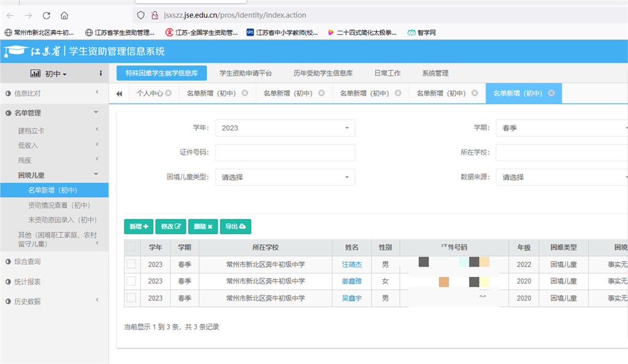Screen dimensions: 628x364
Task: Close the first 名单新增（初中） tab
Action: (x=245, y=93)
